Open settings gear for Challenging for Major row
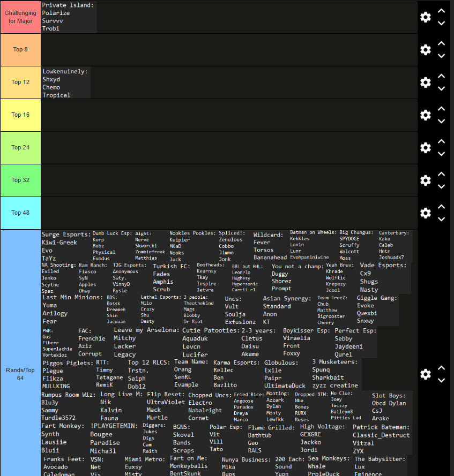The width and height of the screenshot is (454, 476). point(426,17)
